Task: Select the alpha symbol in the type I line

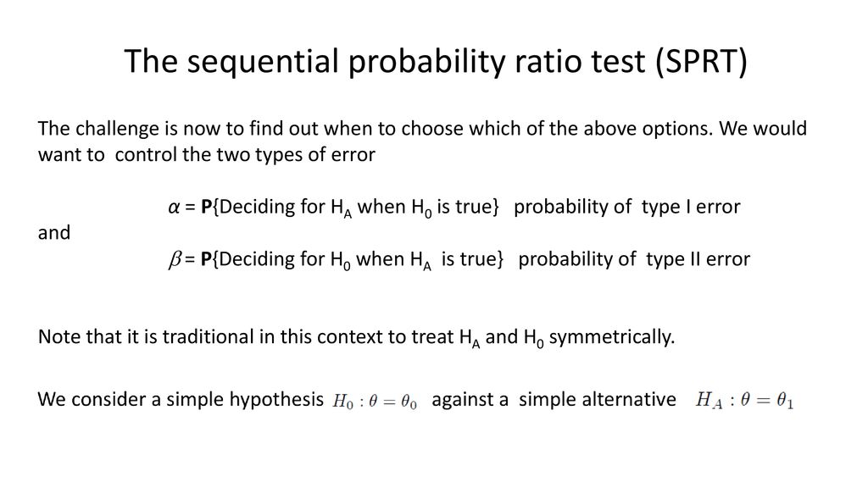Action: (x=174, y=208)
